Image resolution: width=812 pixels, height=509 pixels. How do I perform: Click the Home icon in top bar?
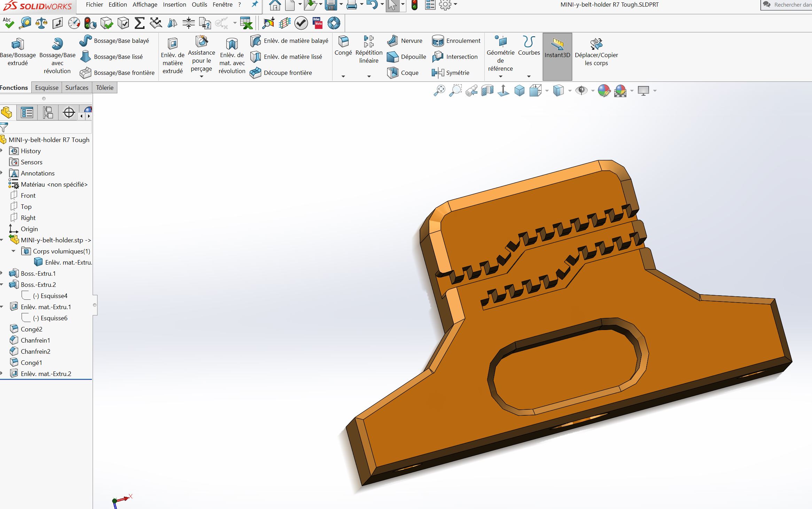coord(275,5)
